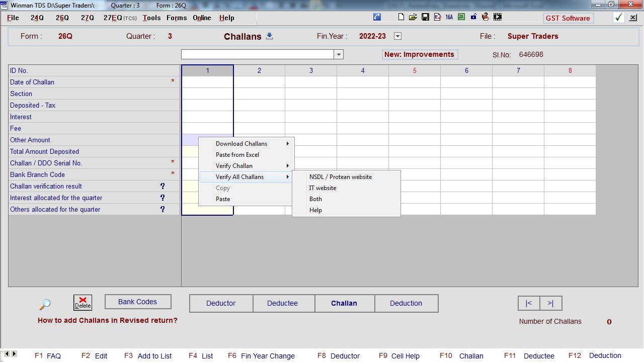This screenshot has height=362, width=644.
Task: Open the 27EQ (TCS) menu
Action: [x=120, y=18]
